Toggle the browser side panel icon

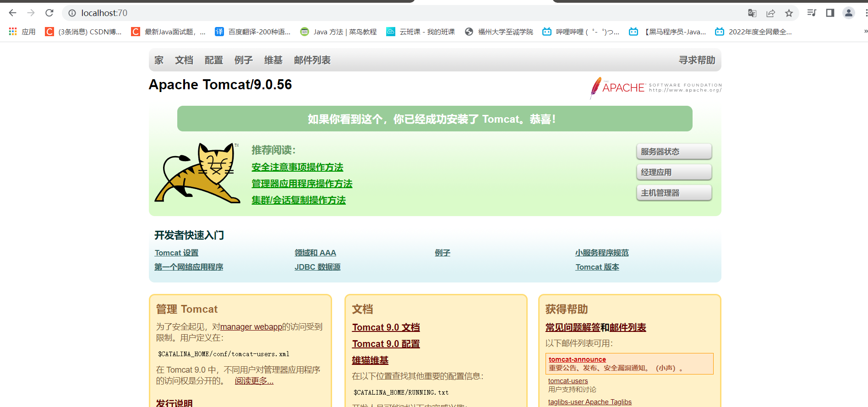pyautogui.click(x=830, y=13)
